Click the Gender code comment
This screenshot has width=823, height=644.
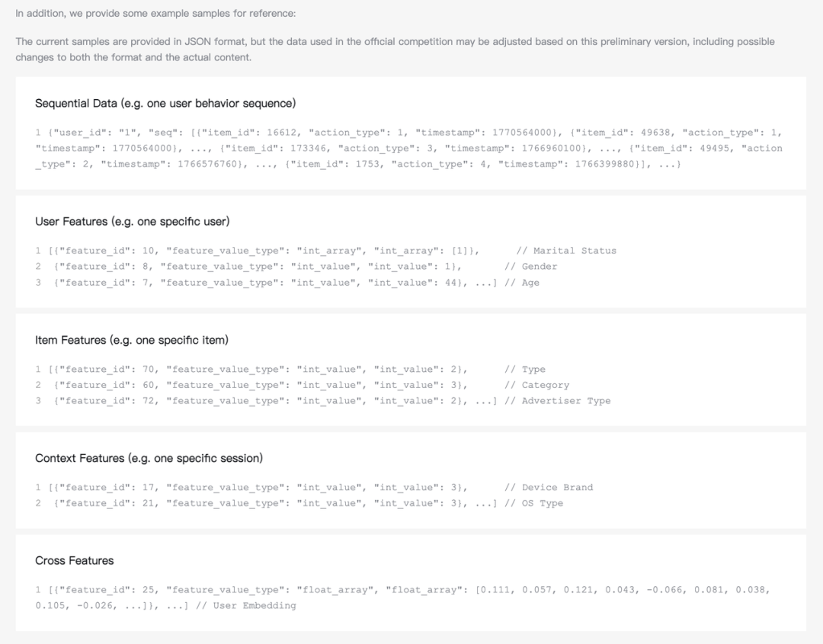coord(530,267)
